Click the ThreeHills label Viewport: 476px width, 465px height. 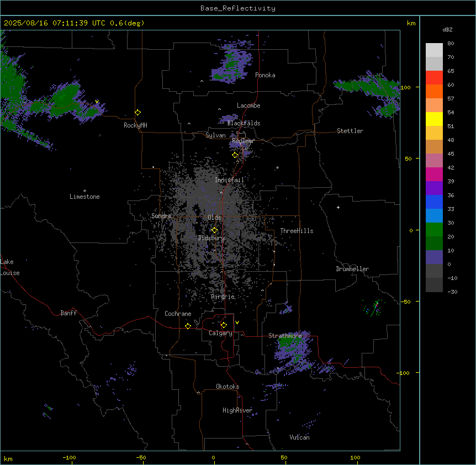coord(297,231)
